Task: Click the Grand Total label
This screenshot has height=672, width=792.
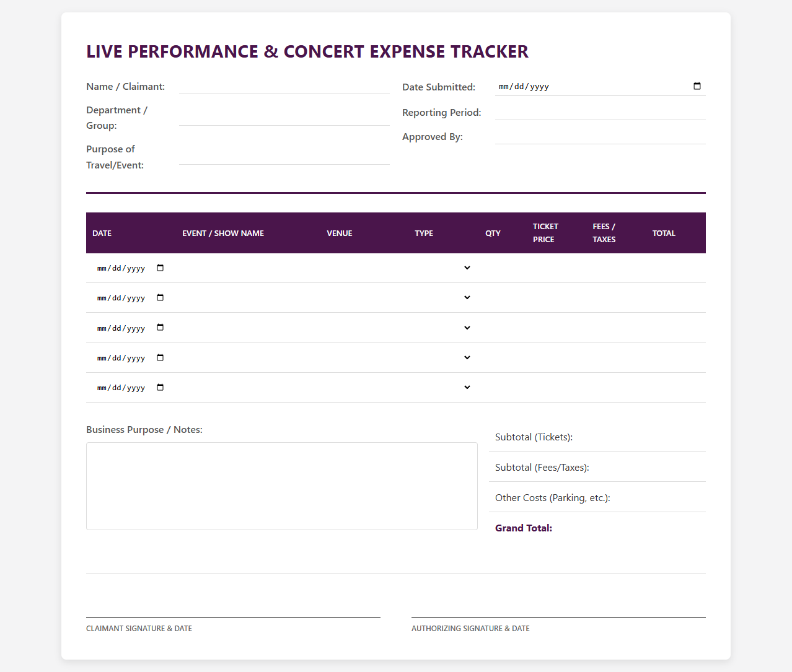Action: click(524, 528)
